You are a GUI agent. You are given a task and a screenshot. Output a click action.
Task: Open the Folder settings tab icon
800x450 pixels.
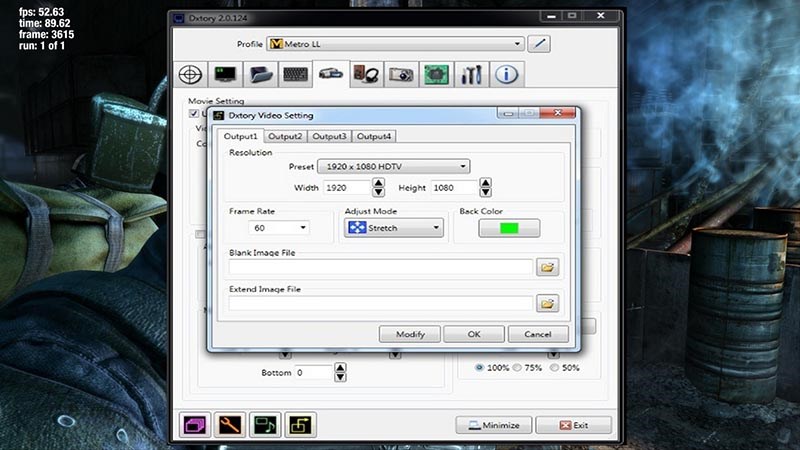pos(261,74)
